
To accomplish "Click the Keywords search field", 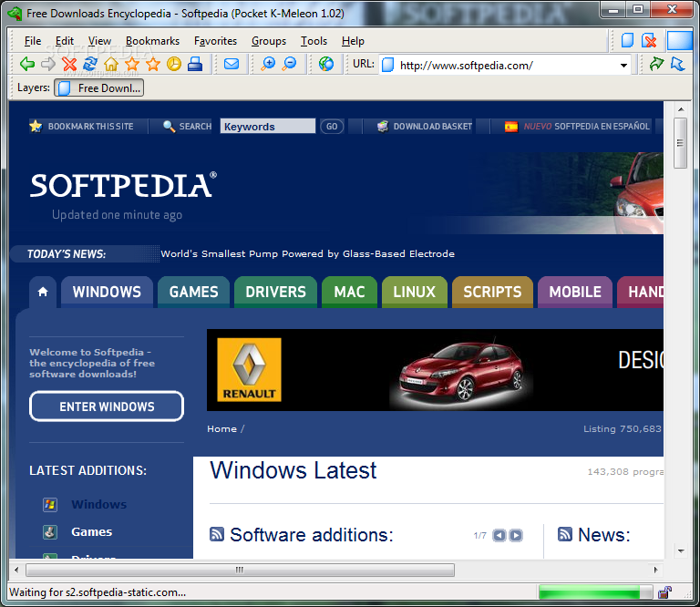I will (267, 127).
